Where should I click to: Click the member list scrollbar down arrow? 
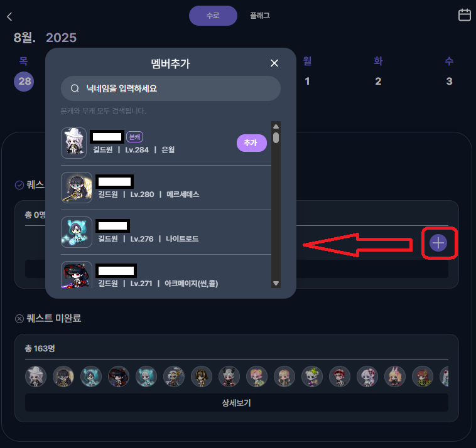click(x=276, y=284)
